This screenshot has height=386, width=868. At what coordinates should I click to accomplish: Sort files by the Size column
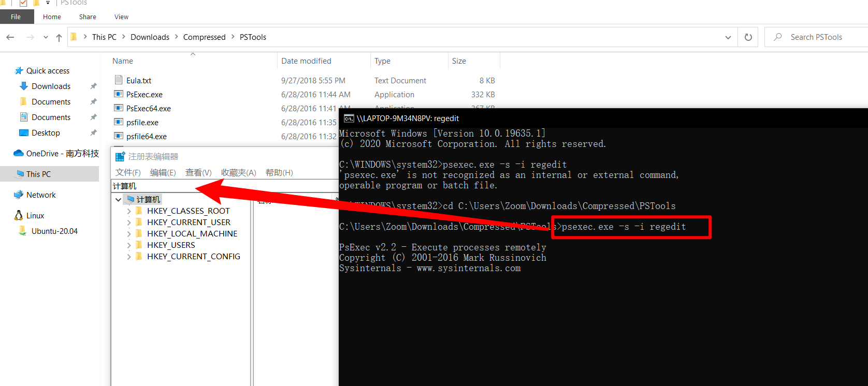point(459,61)
